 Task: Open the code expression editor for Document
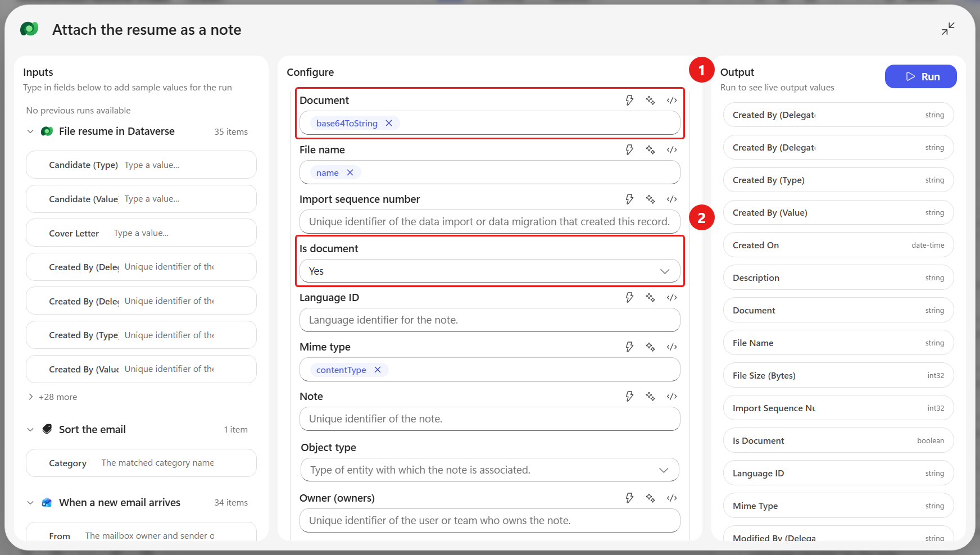pos(672,101)
